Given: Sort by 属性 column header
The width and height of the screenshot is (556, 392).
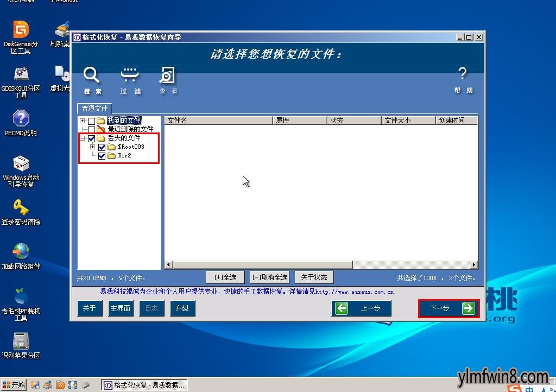Looking at the screenshot, I should (x=300, y=121).
